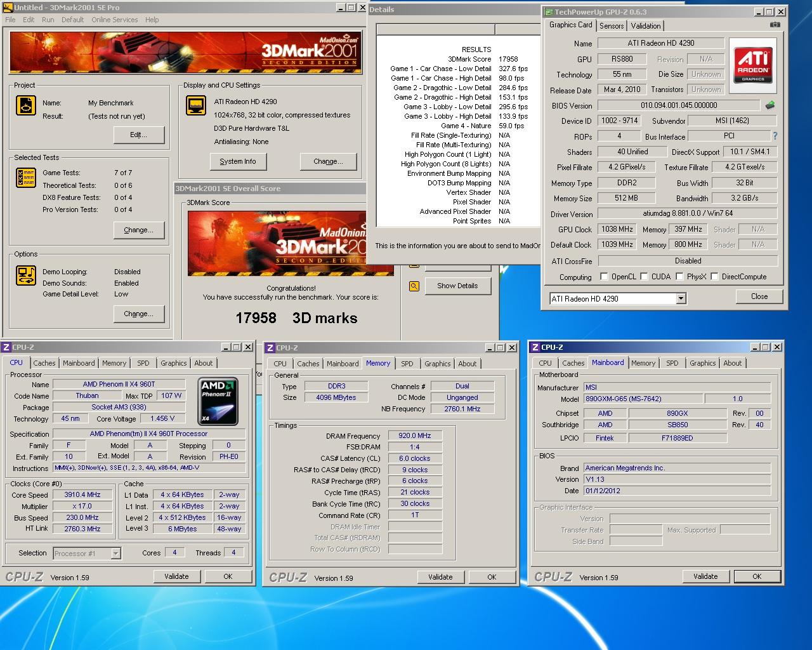Screen dimensions: 812x650
Task: Click the BIOS Version field in GPU-Z
Action: 679,105
